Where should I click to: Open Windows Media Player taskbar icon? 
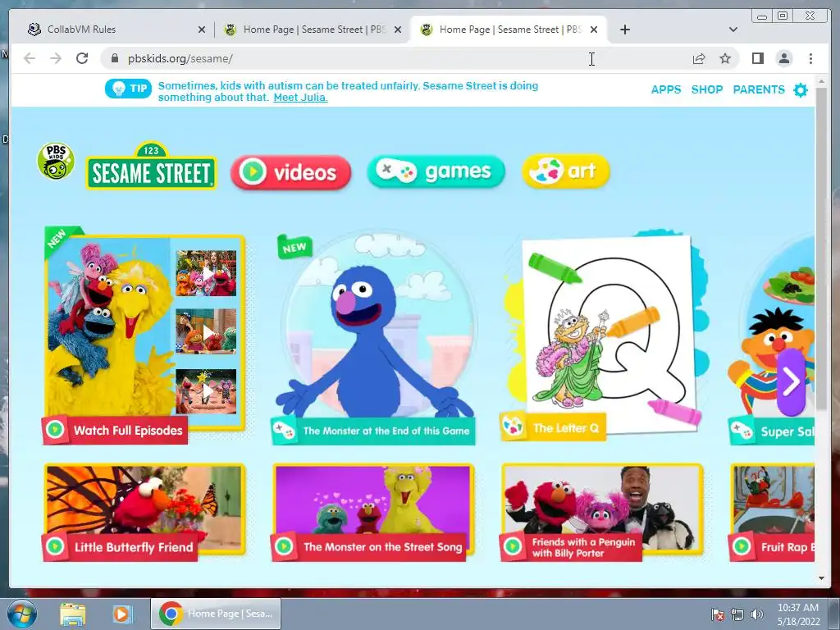click(121, 614)
